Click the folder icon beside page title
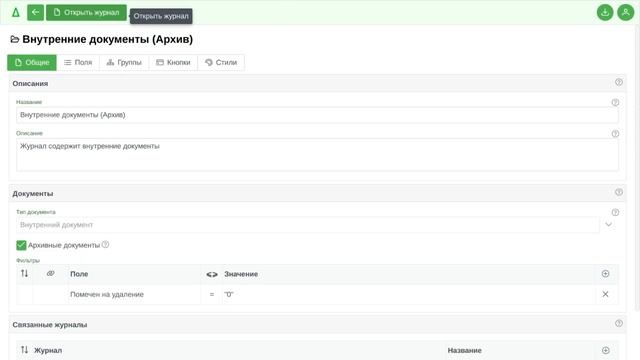The width and height of the screenshot is (640, 360). [x=15, y=40]
